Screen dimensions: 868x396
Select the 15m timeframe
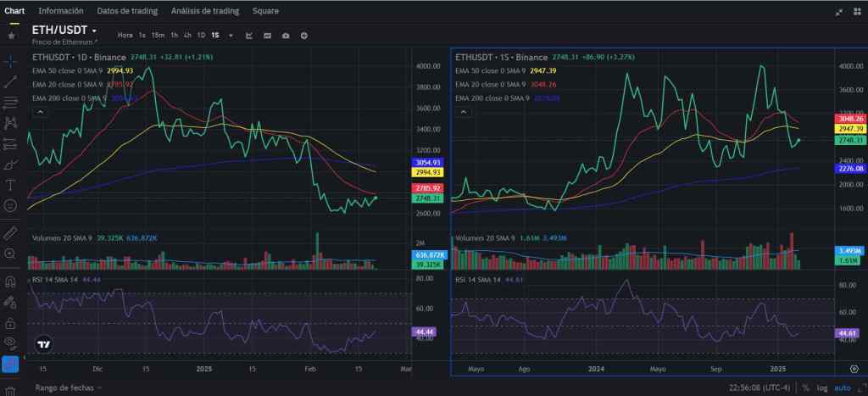pyautogui.click(x=158, y=36)
